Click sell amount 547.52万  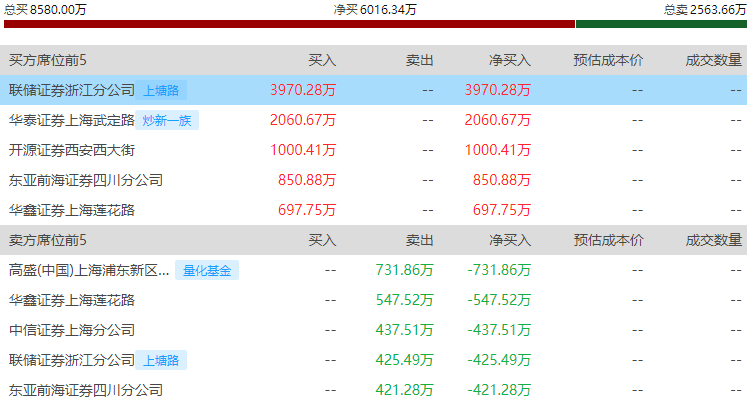click(404, 300)
